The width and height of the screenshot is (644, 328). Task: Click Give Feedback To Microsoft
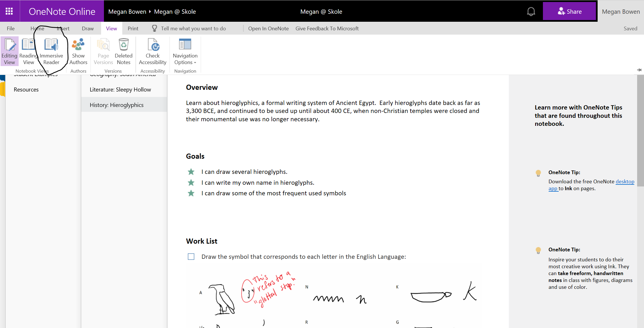click(327, 28)
